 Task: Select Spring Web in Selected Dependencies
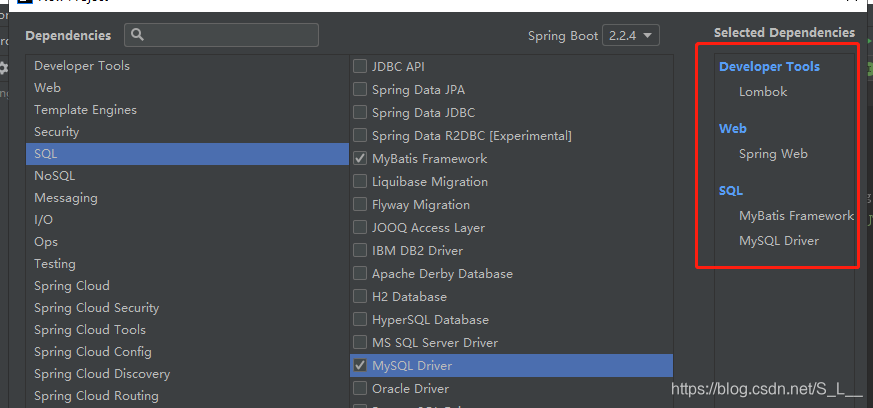[773, 154]
